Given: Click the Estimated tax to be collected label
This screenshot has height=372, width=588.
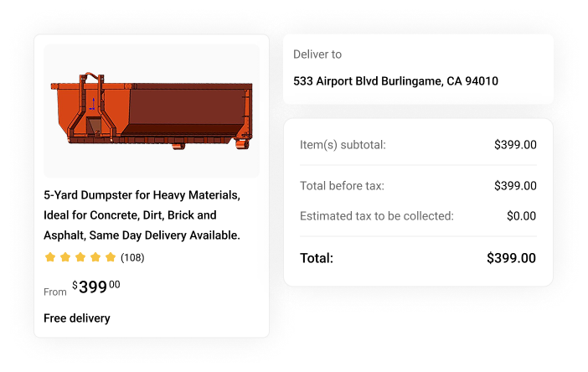Looking at the screenshot, I should [x=377, y=216].
